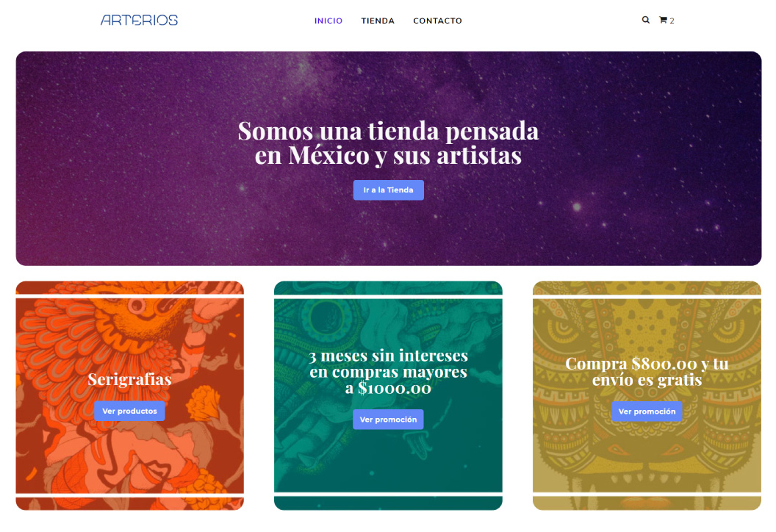776x532 pixels.
Task: Click Ver productos in Serigrafias card
Action: pos(129,411)
